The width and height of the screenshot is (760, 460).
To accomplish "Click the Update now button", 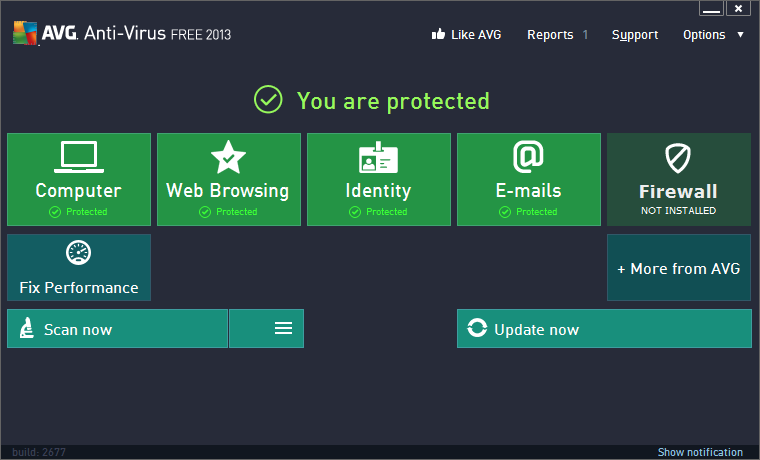I will (604, 329).
